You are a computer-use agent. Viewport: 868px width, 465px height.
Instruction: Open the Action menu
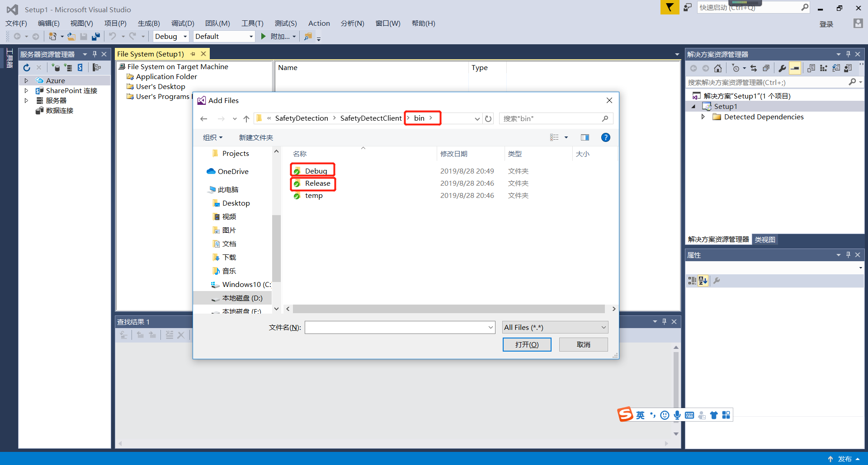319,23
